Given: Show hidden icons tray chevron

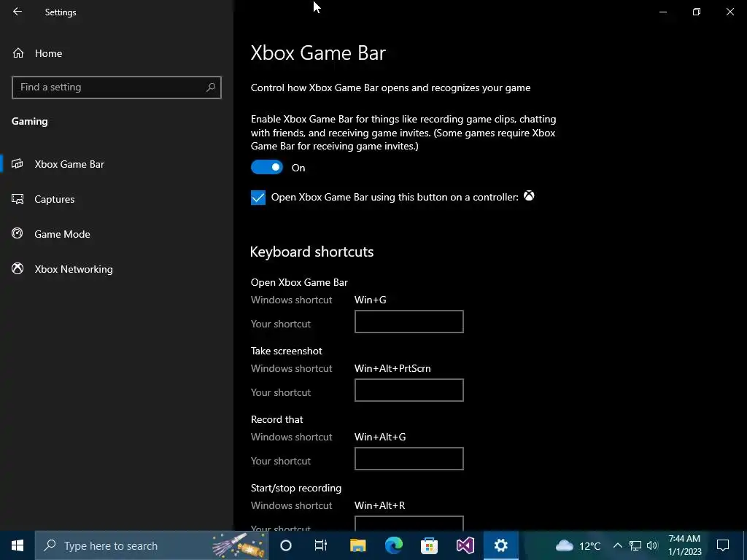Looking at the screenshot, I should [x=617, y=545].
